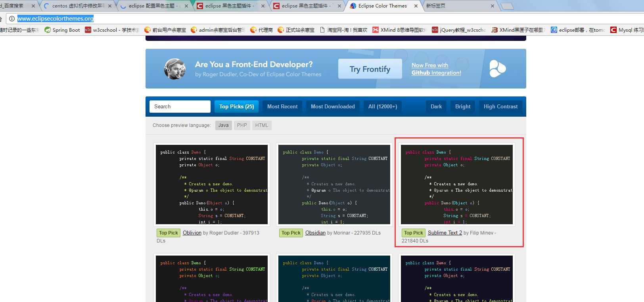644x302 pixels.
Task: Switch to the eclipse 配置黑色主题 tab
Action: coord(154,6)
